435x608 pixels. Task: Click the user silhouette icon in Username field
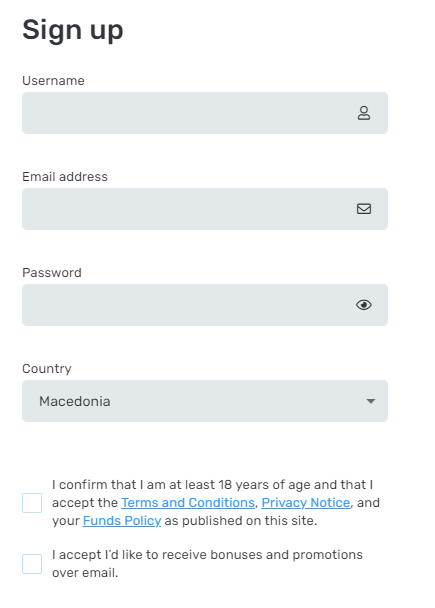(x=364, y=113)
